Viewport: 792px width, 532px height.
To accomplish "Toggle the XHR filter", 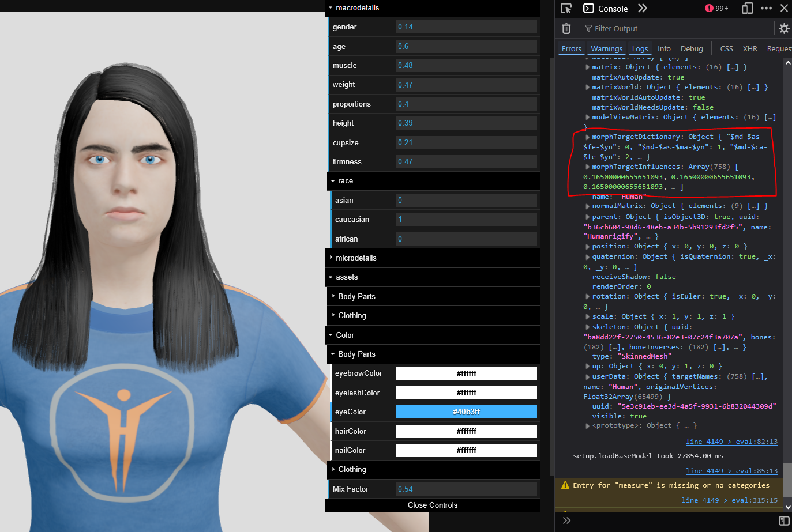I will (x=750, y=49).
